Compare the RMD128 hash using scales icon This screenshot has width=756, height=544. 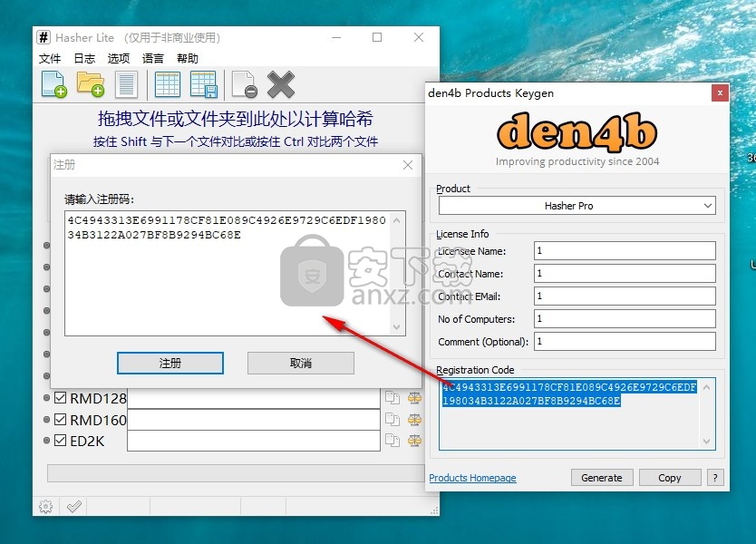tap(414, 398)
